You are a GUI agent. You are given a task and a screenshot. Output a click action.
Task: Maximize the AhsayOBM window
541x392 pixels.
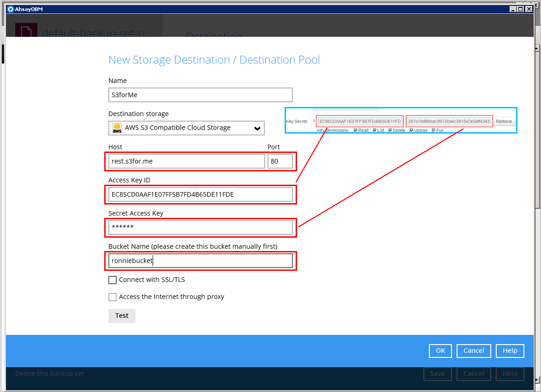coord(521,9)
